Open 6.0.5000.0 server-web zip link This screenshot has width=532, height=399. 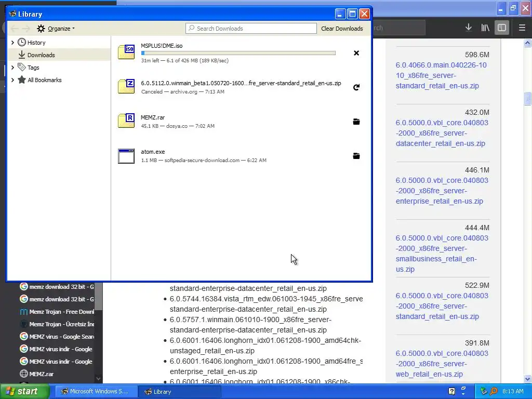coord(442,364)
